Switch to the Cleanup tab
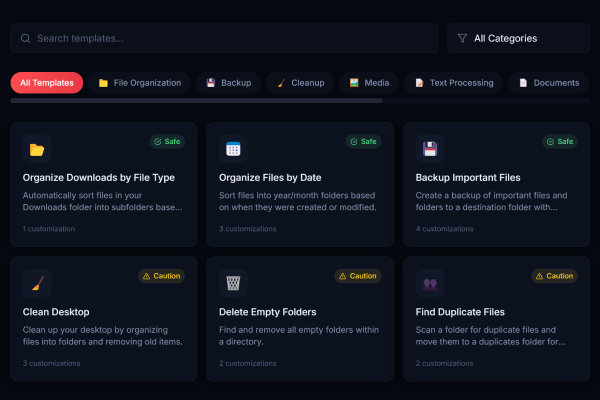 click(300, 83)
